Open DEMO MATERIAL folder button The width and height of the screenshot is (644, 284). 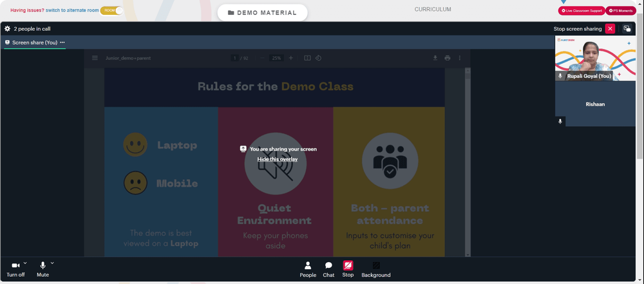pyautogui.click(x=262, y=13)
